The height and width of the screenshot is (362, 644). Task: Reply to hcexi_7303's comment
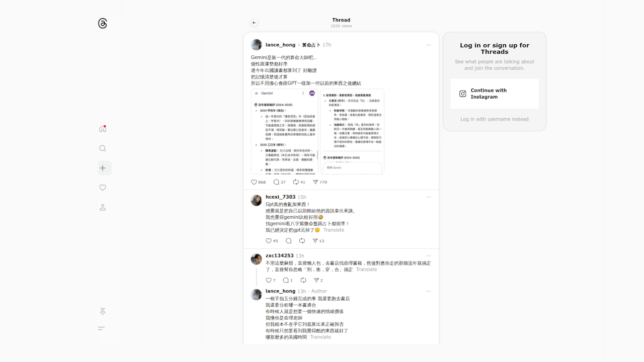289,241
